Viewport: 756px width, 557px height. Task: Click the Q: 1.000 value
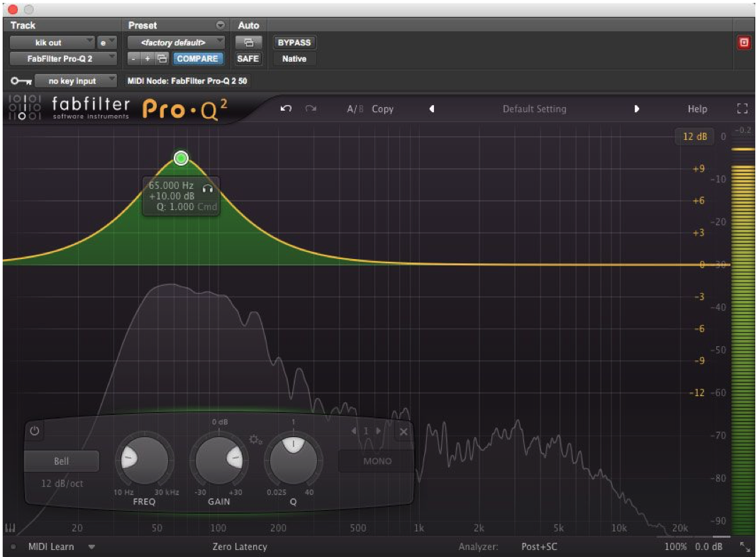pos(175,206)
